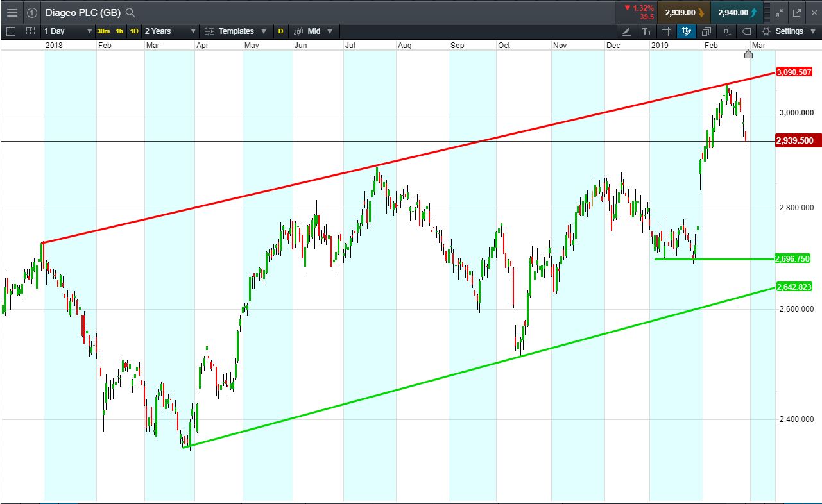Switch to 1D quick interval
Screen dimensions: 822x504
point(134,31)
